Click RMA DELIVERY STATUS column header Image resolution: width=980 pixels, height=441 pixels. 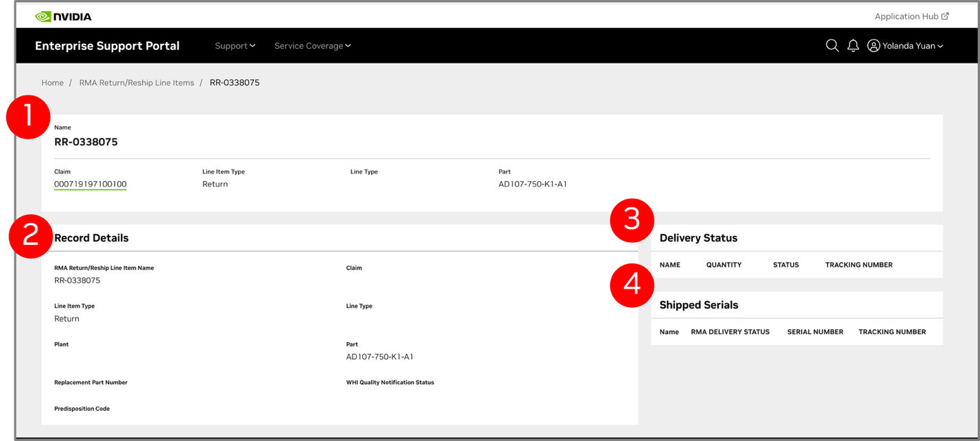coord(730,332)
